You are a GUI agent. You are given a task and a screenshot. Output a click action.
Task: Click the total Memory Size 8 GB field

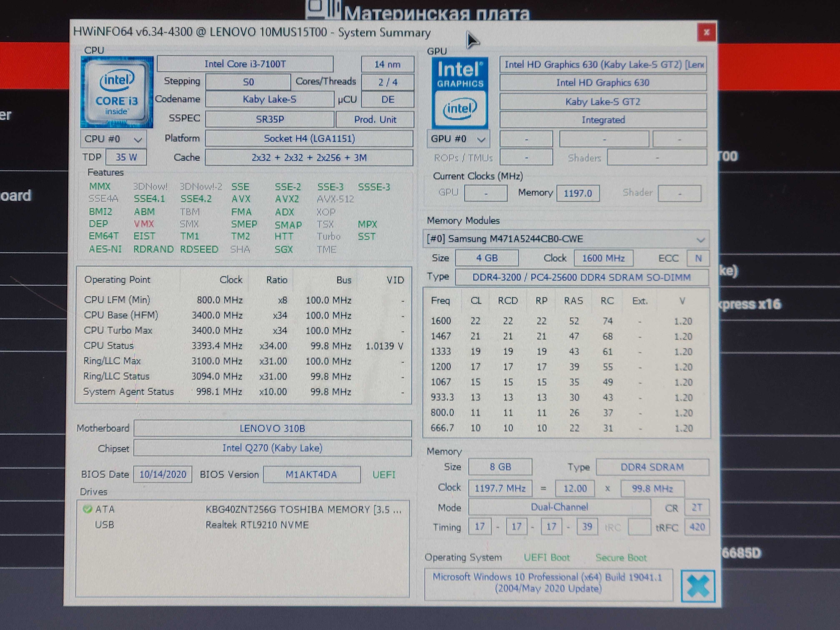pos(500,467)
